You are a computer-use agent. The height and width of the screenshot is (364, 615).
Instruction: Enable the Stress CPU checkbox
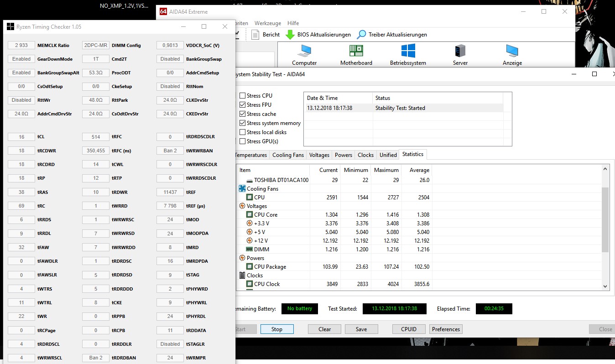(242, 96)
